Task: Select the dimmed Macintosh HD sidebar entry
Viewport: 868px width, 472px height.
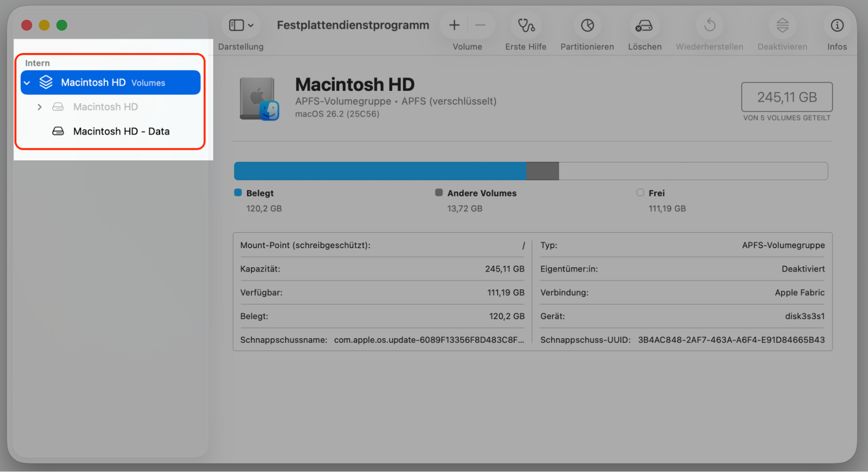Action: pos(106,107)
